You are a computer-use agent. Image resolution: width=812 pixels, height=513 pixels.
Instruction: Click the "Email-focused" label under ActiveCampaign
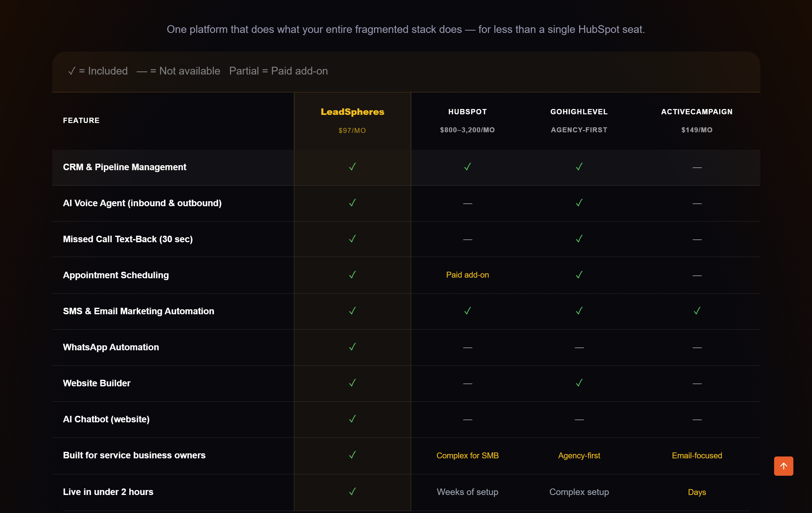coord(697,455)
